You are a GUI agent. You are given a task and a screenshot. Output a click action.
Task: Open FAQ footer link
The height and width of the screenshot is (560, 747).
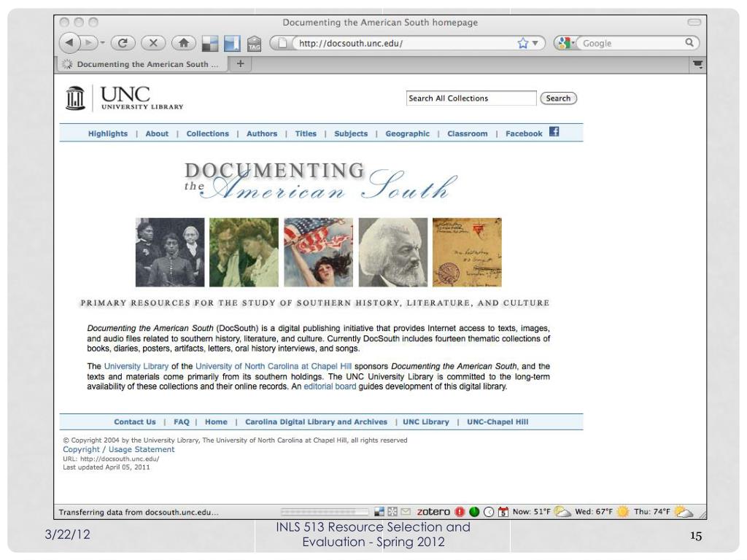(x=182, y=422)
